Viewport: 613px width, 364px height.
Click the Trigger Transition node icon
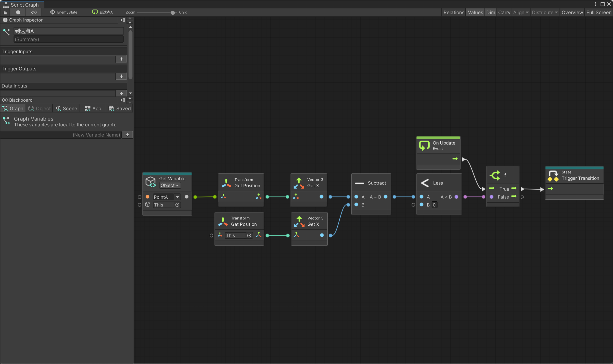[x=553, y=176]
